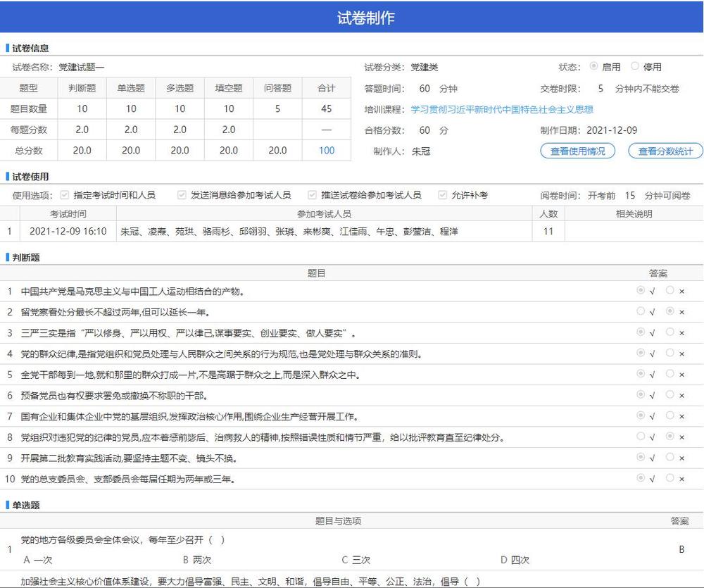
Task: Select the 停用 status radio button
Action: pyautogui.click(x=635, y=66)
